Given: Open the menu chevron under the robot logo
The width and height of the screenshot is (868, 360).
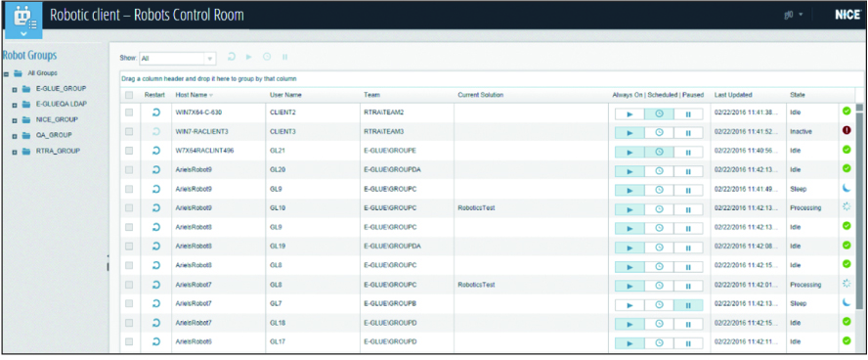Looking at the screenshot, I should pos(23,34).
